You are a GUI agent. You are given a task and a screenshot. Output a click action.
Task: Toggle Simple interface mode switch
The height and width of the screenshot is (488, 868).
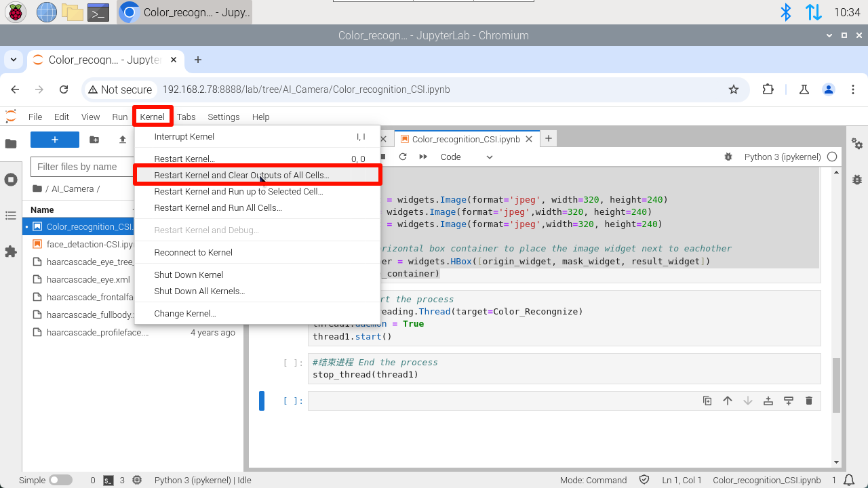click(x=60, y=480)
